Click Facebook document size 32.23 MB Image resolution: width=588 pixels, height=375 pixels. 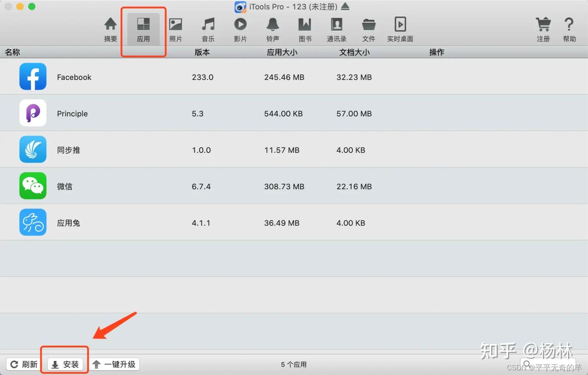click(354, 77)
